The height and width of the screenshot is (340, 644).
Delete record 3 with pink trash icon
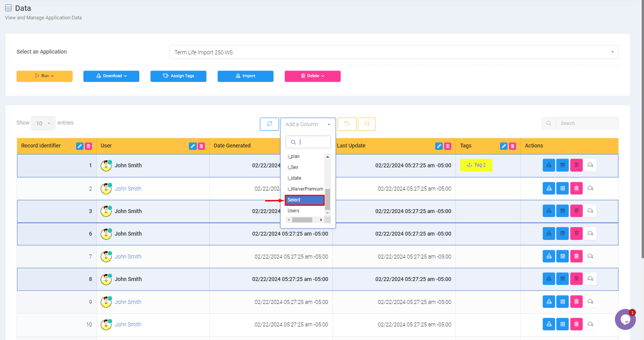coord(576,210)
